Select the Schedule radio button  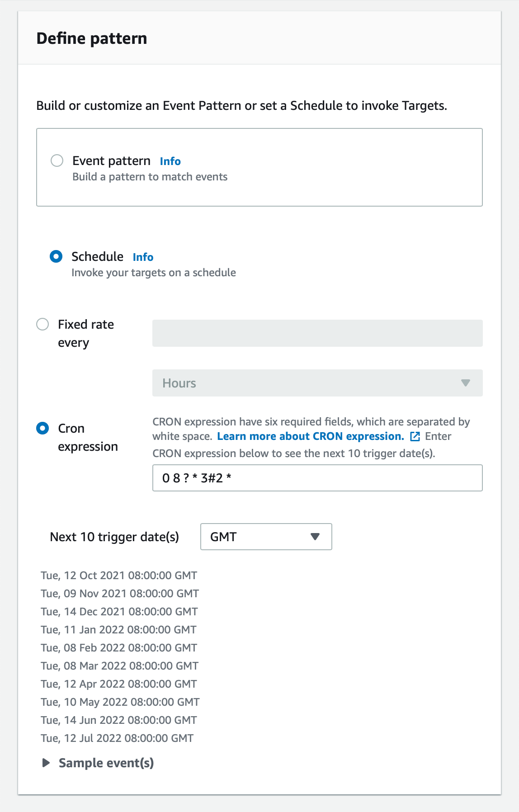pos(56,256)
